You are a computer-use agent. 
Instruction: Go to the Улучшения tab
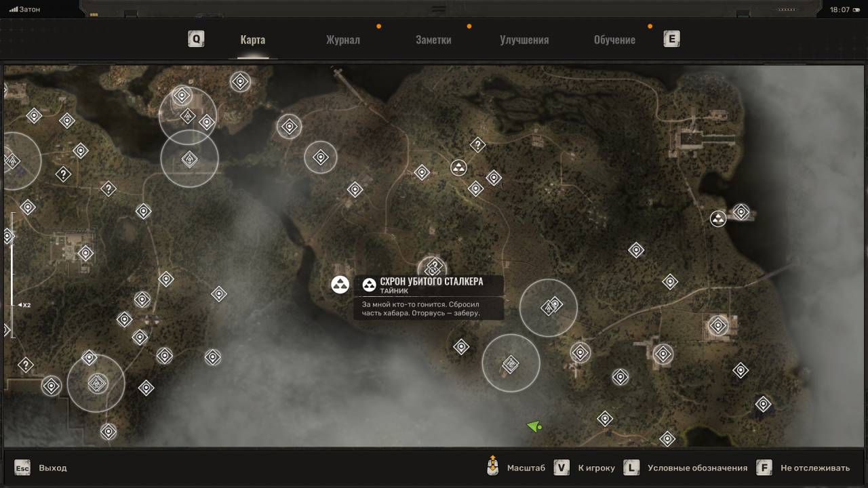524,40
